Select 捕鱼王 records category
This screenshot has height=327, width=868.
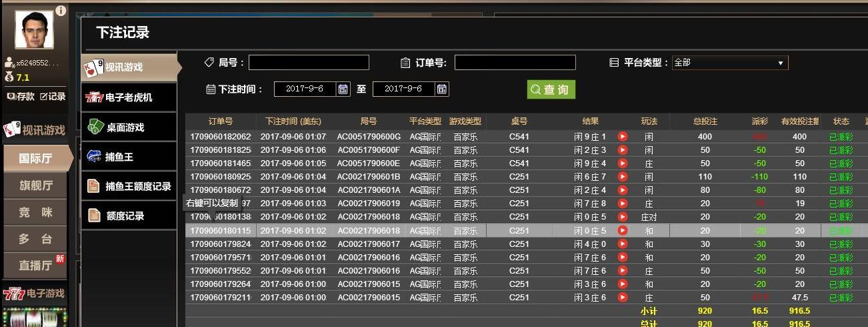[129, 157]
